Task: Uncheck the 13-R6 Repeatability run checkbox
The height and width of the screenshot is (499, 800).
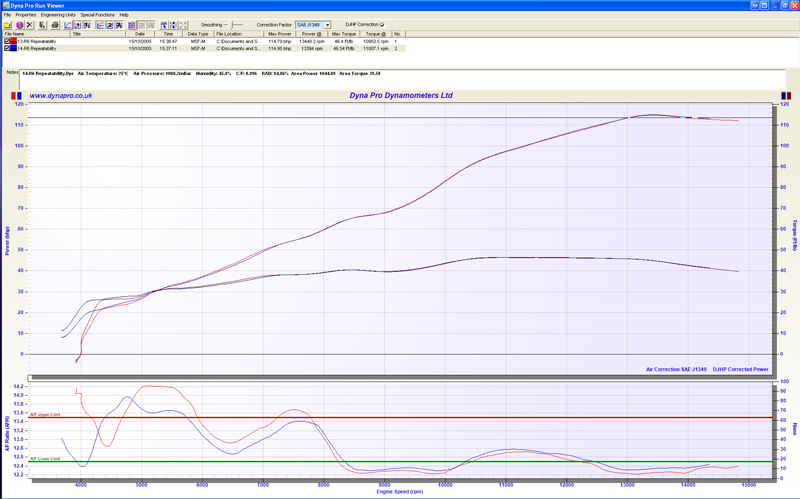Action: coord(7,41)
